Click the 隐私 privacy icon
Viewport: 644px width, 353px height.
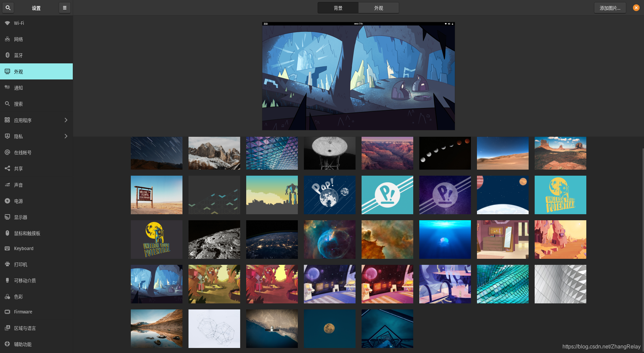coord(7,136)
